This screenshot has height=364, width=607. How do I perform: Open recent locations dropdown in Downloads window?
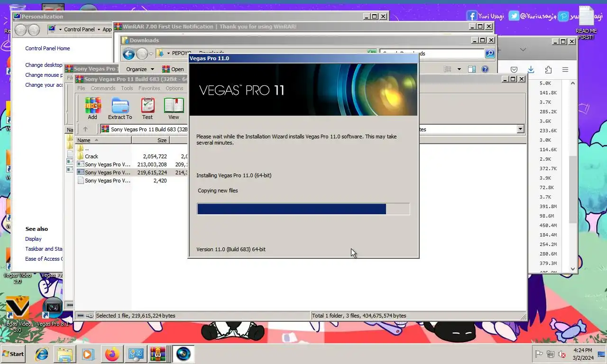coord(151,54)
